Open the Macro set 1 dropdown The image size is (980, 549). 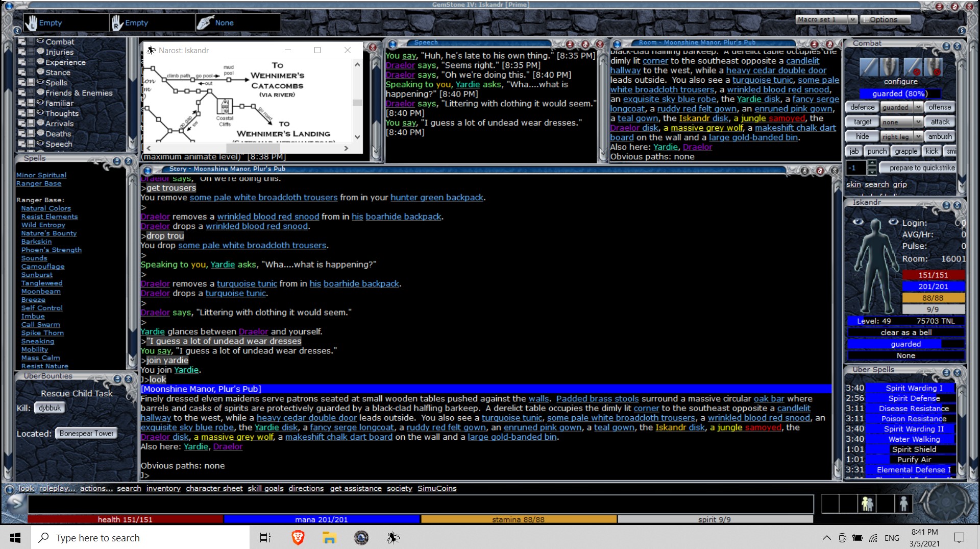coord(852,19)
